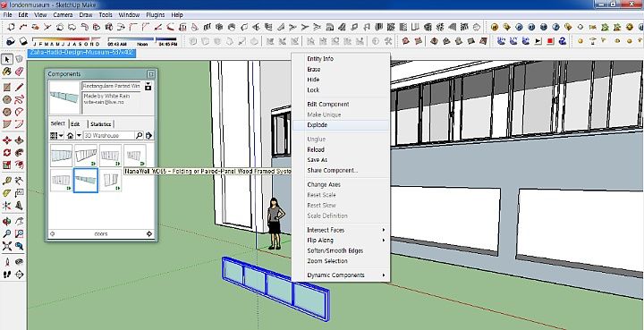This screenshot has width=644, height=330.
Task: Select the Offset tool
Action: tap(20, 165)
